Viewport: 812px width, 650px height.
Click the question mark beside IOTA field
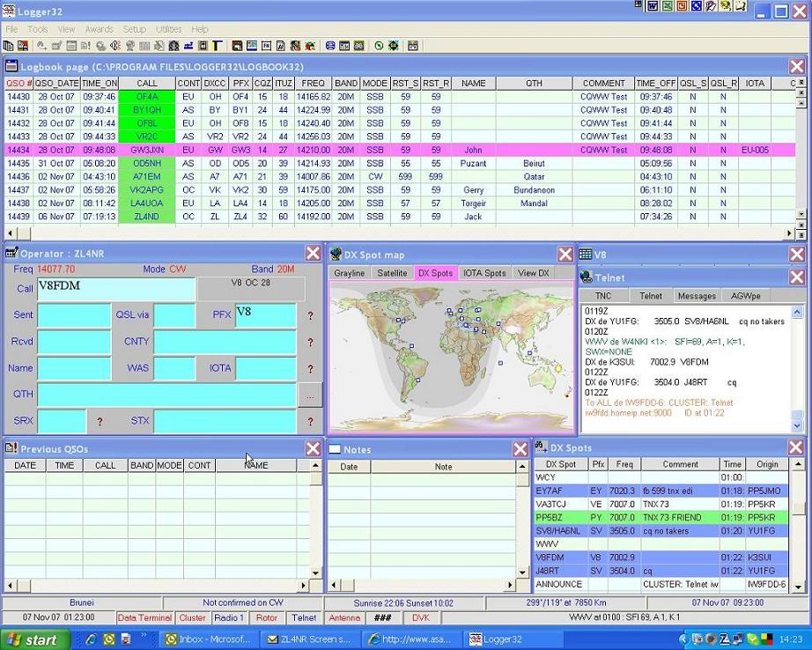click(x=310, y=369)
